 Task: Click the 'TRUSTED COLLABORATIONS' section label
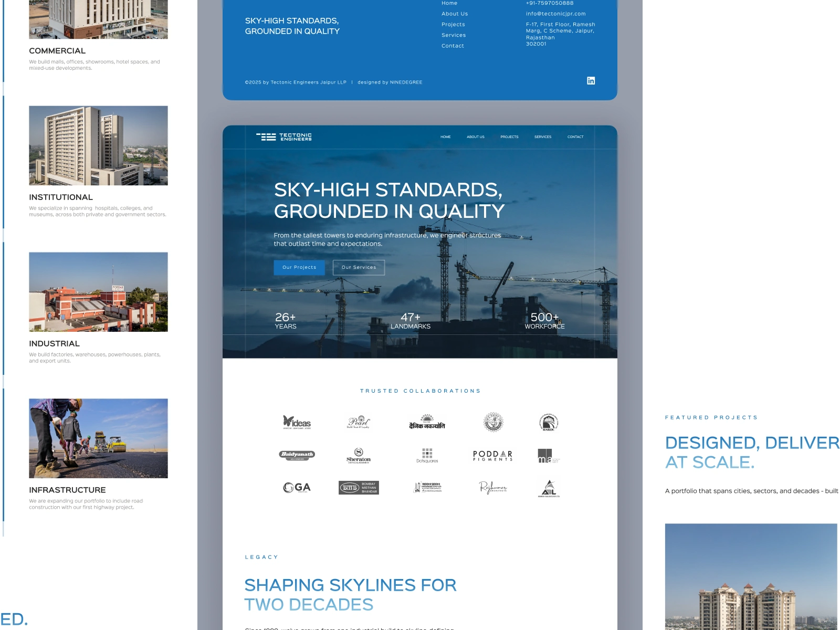coord(420,391)
